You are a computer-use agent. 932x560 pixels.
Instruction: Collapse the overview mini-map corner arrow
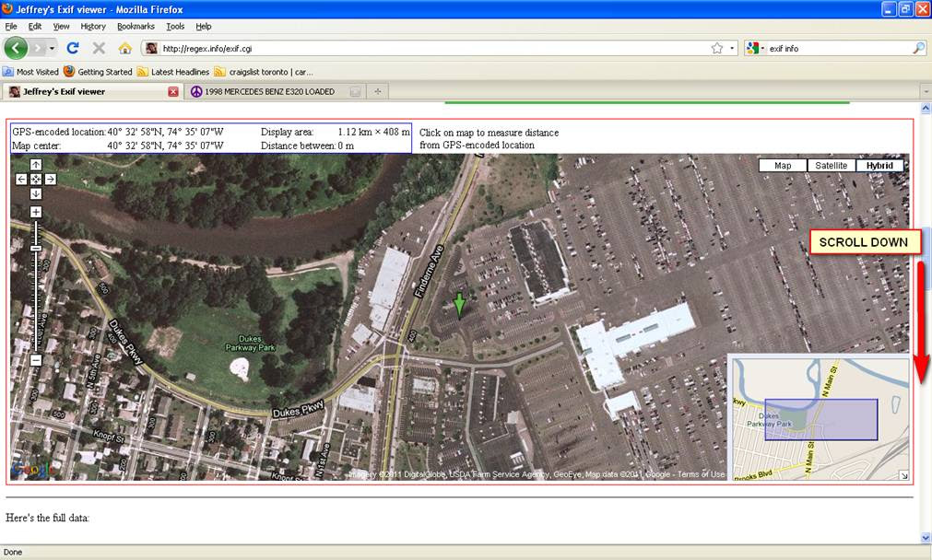[903, 475]
